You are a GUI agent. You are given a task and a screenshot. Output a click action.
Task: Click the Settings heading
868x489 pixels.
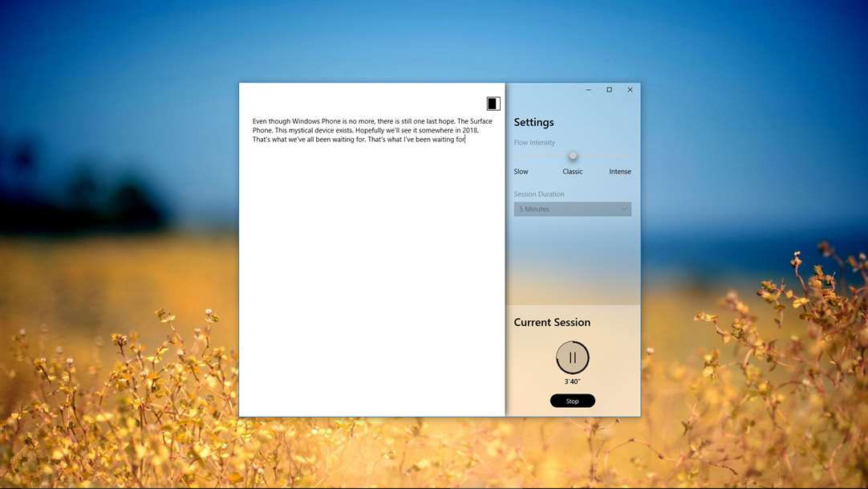point(533,122)
